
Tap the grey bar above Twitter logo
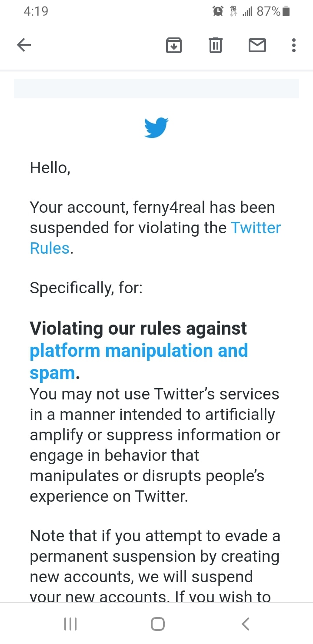pyautogui.click(x=156, y=89)
